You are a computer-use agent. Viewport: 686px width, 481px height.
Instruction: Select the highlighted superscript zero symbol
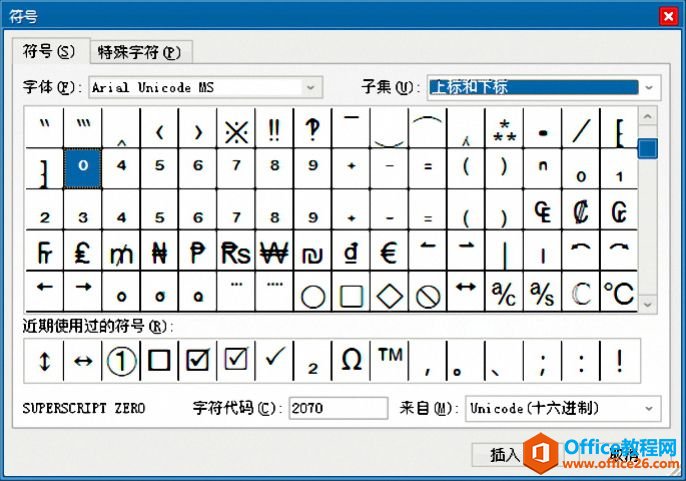[83, 168]
